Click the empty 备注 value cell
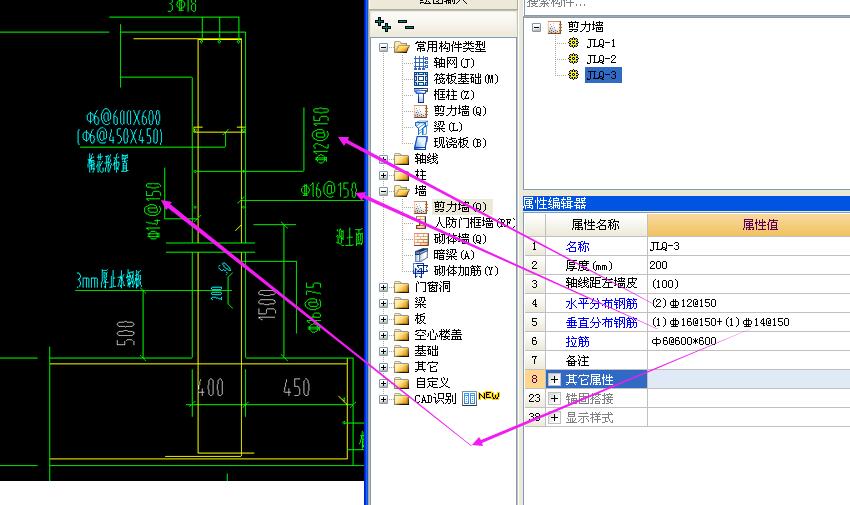Image resolution: width=850 pixels, height=505 pixels. (x=749, y=360)
